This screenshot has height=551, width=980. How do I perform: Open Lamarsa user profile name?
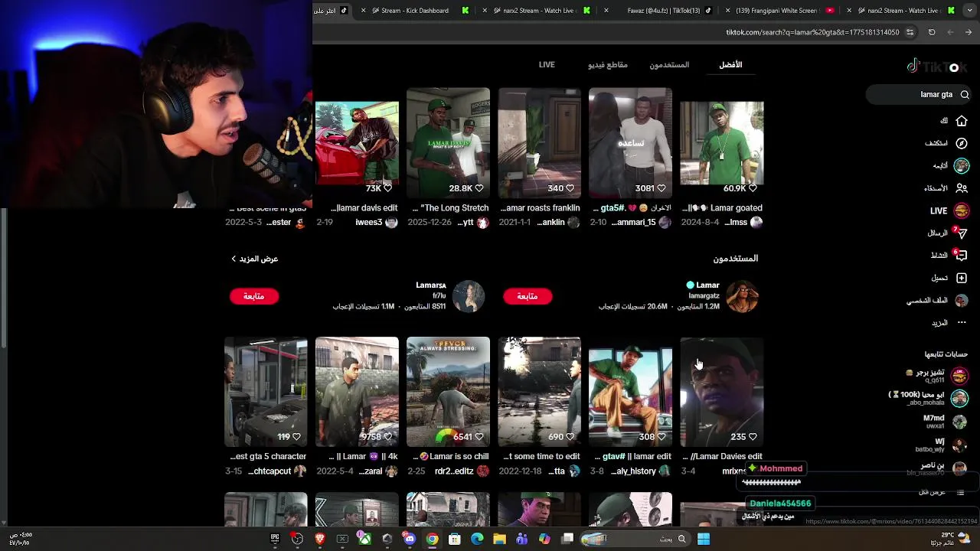[430, 285]
